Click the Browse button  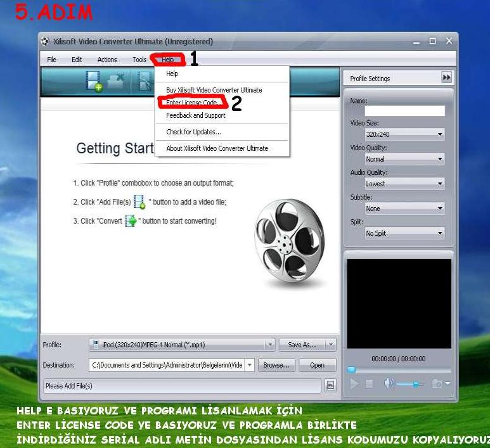tap(276, 365)
